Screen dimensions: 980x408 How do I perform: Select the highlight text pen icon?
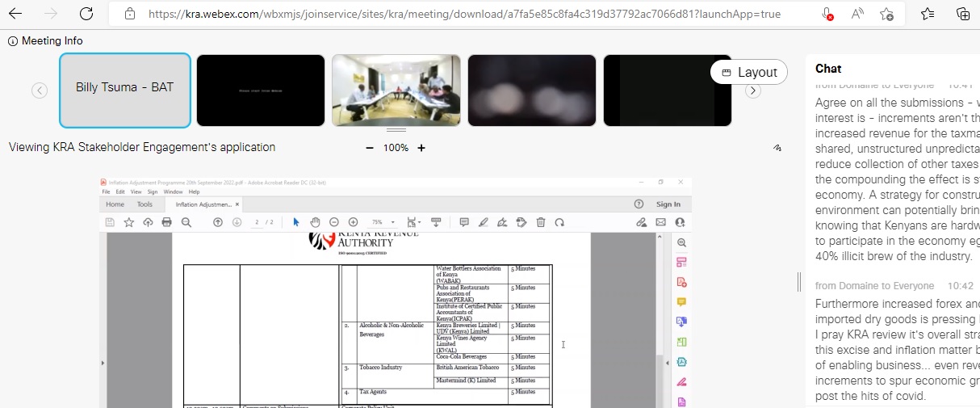pos(484,222)
